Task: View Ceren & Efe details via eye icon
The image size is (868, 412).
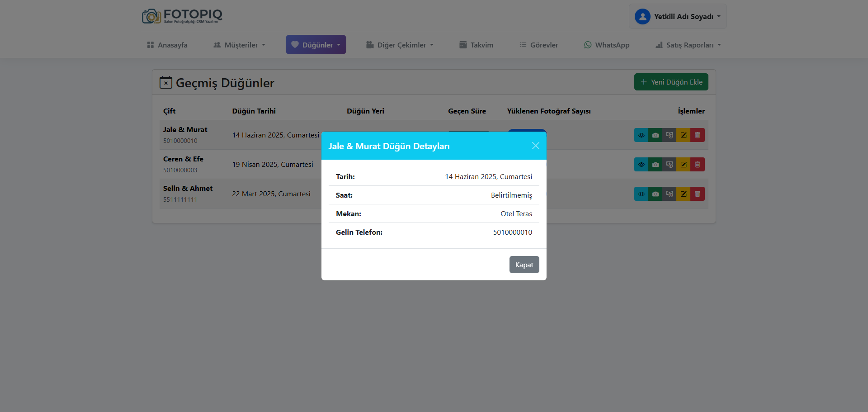Action: click(641, 165)
